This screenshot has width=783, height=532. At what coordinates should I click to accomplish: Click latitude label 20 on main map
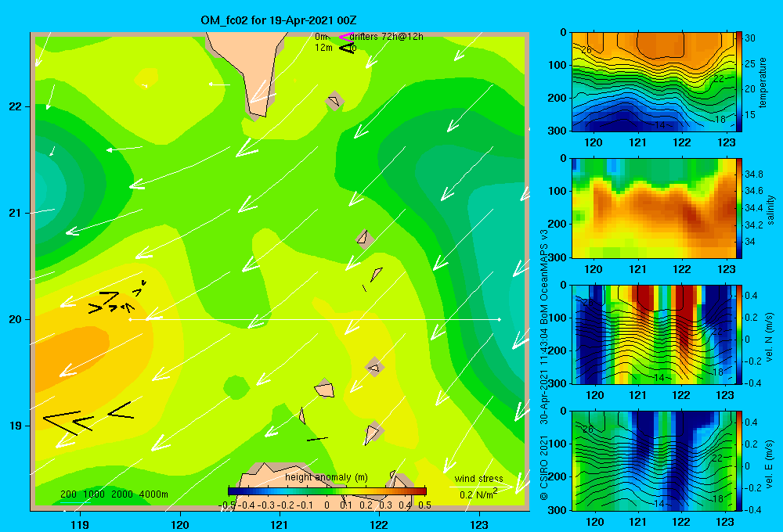pos(15,319)
